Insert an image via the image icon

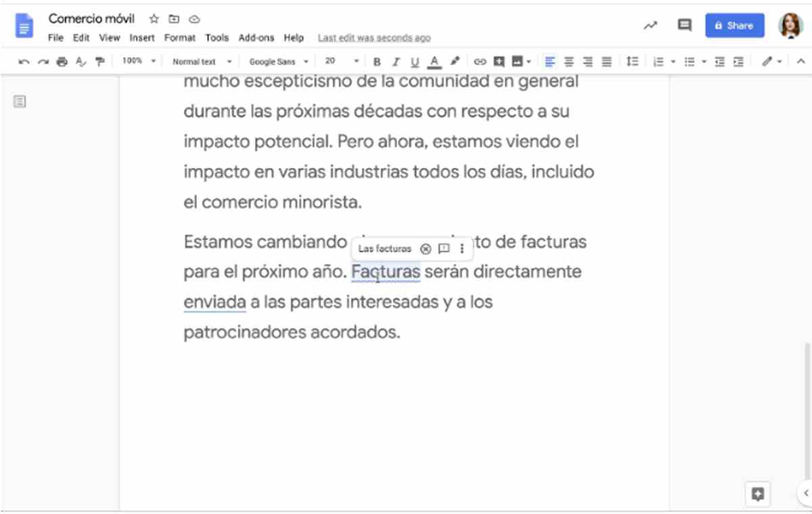pos(518,61)
